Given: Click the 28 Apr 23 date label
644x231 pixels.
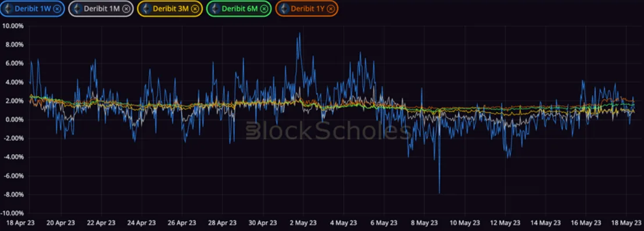Looking at the screenshot, I should (x=222, y=223).
